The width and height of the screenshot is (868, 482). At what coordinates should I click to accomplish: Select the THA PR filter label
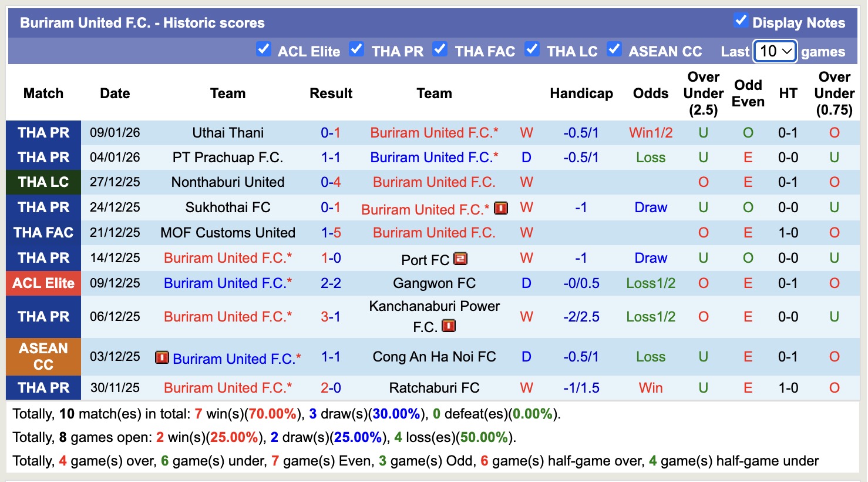(398, 51)
